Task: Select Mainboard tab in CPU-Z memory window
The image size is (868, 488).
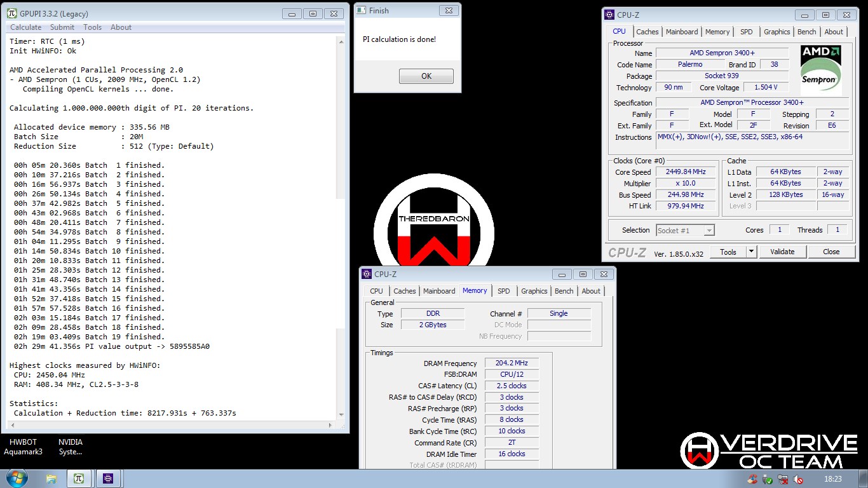Action: tap(439, 291)
